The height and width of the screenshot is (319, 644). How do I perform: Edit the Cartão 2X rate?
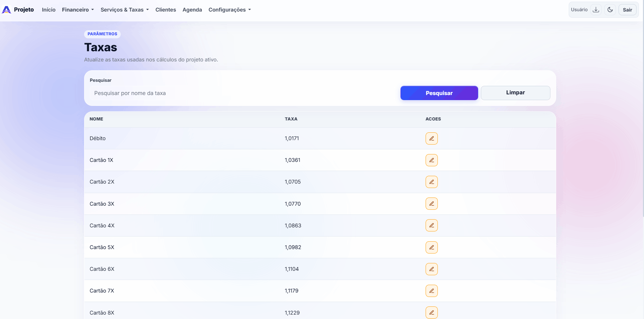click(x=432, y=182)
